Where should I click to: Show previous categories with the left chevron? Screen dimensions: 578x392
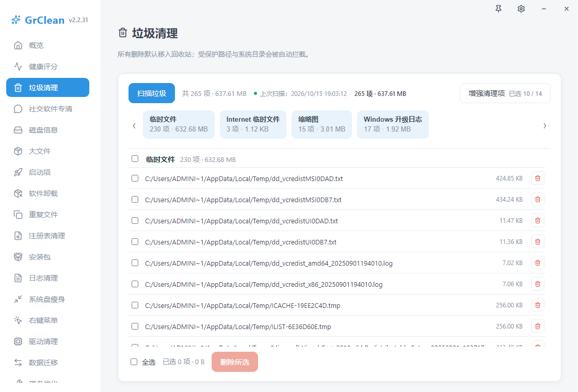(134, 126)
